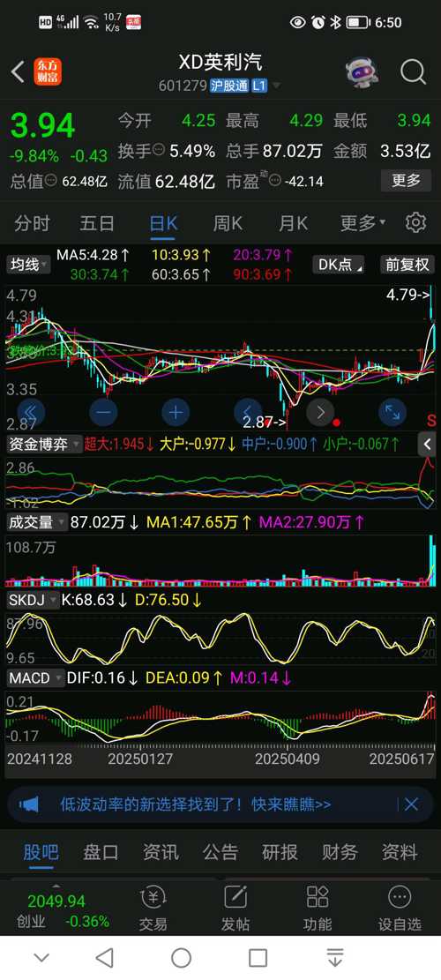This screenshot has height=980, width=441.
Task: Expand chart to fullscreen icon
Action: [392, 413]
